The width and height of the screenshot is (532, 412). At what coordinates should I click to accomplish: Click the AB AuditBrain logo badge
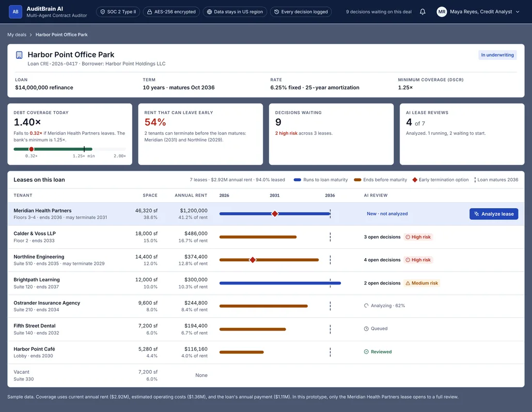tap(15, 11)
